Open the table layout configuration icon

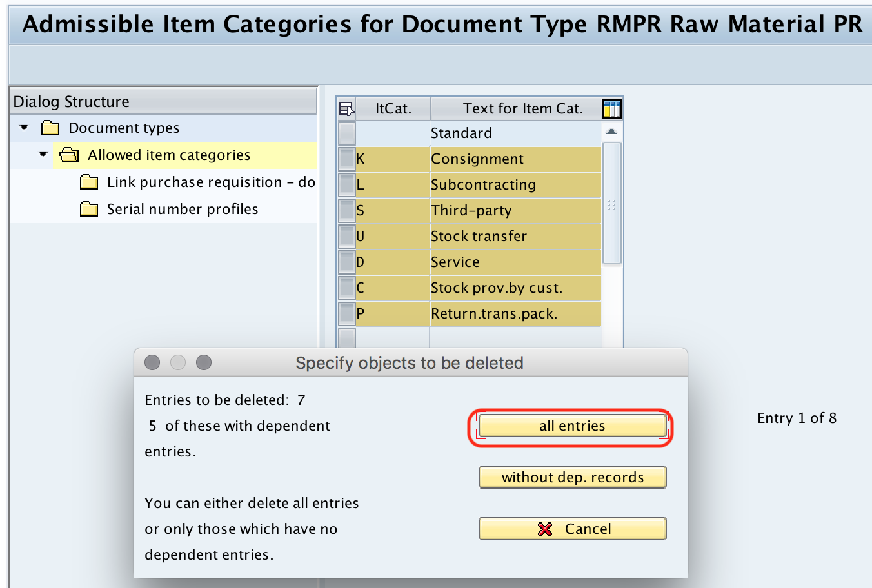pyautogui.click(x=613, y=108)
